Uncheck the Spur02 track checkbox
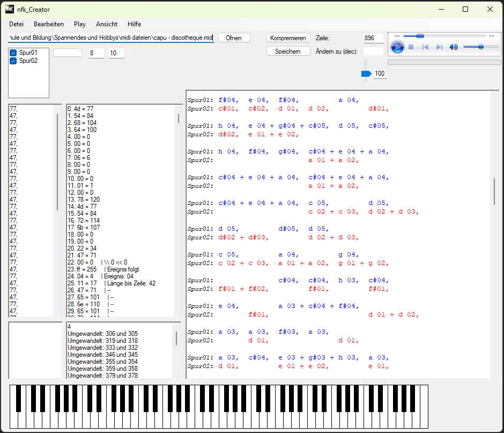The height and width of the screenshot is (433, 504). coord(13,61)
